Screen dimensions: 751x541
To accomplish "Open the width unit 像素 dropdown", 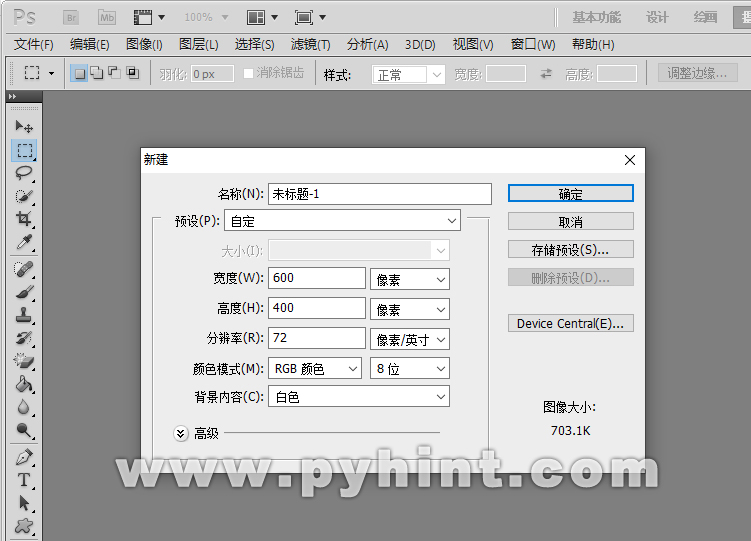I will (x=410, y=279).
